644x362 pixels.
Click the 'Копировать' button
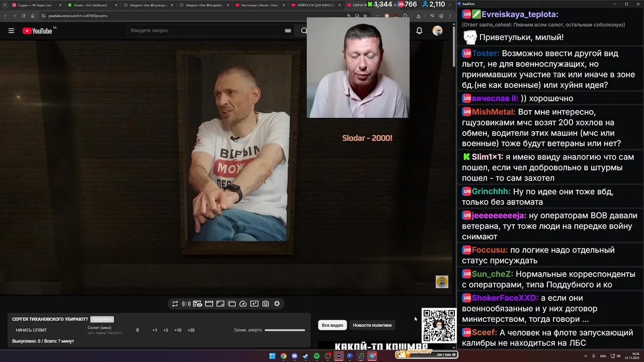102,319
